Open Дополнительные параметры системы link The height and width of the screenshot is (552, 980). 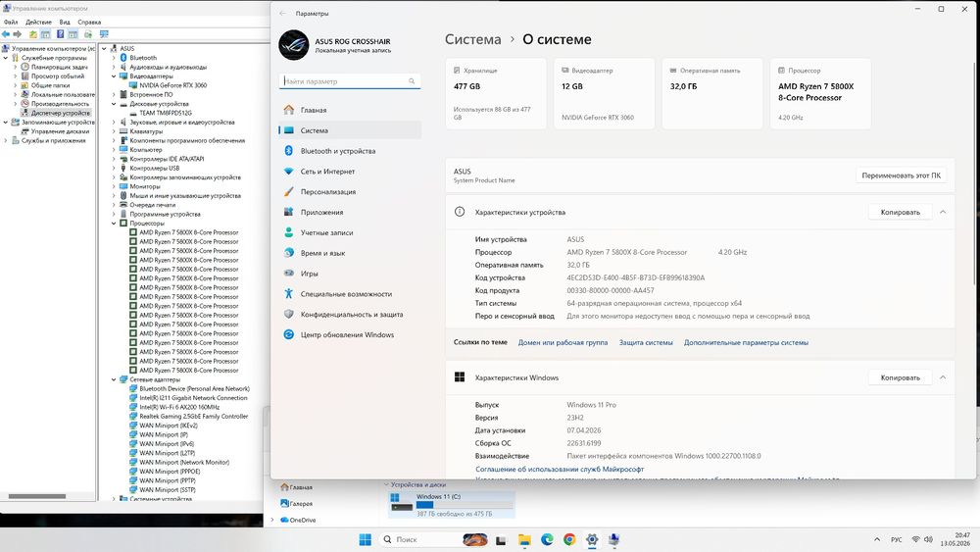746,342
